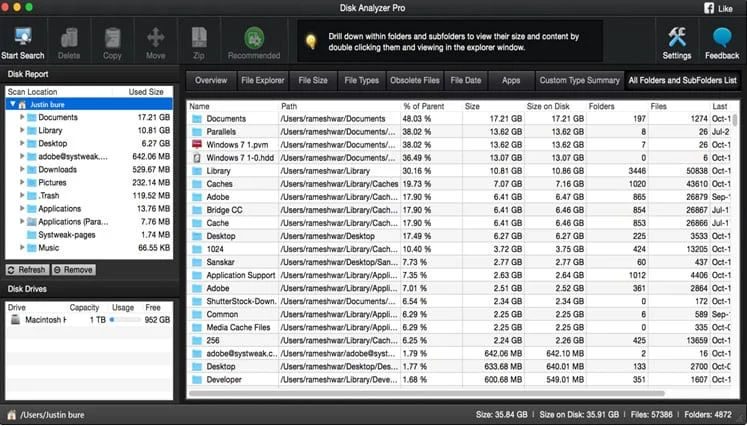747x426 pixels.
Task: Open the File Types tab
Action: [x=362, y=81]
